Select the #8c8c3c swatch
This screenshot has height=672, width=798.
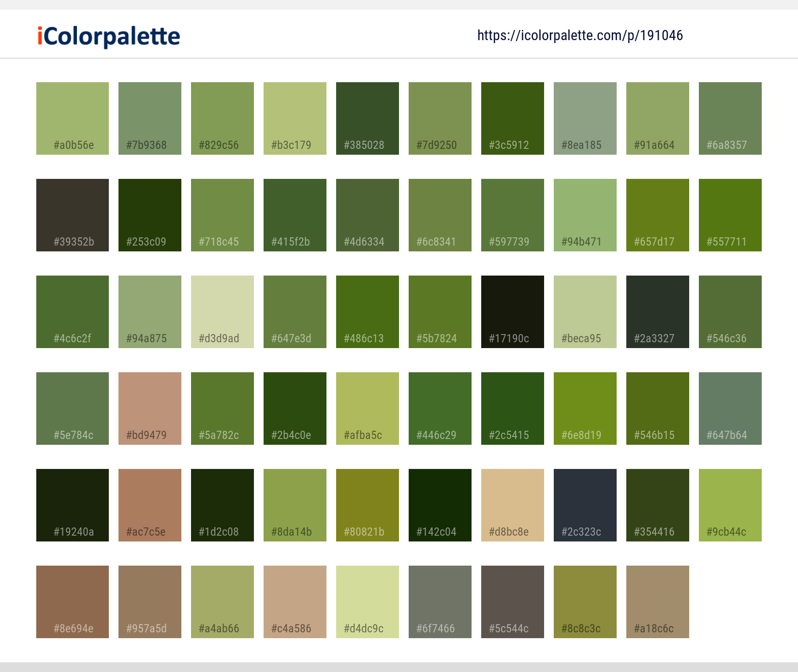pyautogui.click(x=585, y=602)
